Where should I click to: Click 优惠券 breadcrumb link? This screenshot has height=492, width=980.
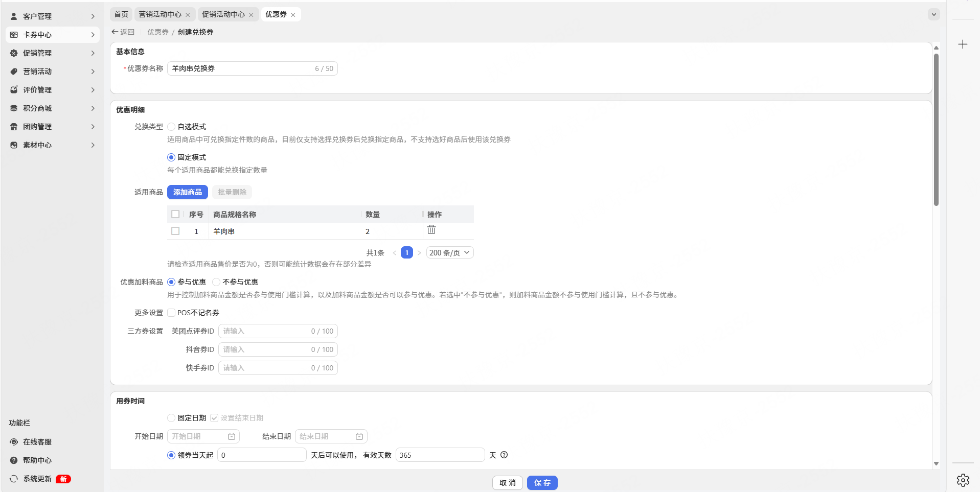[158, 32]
